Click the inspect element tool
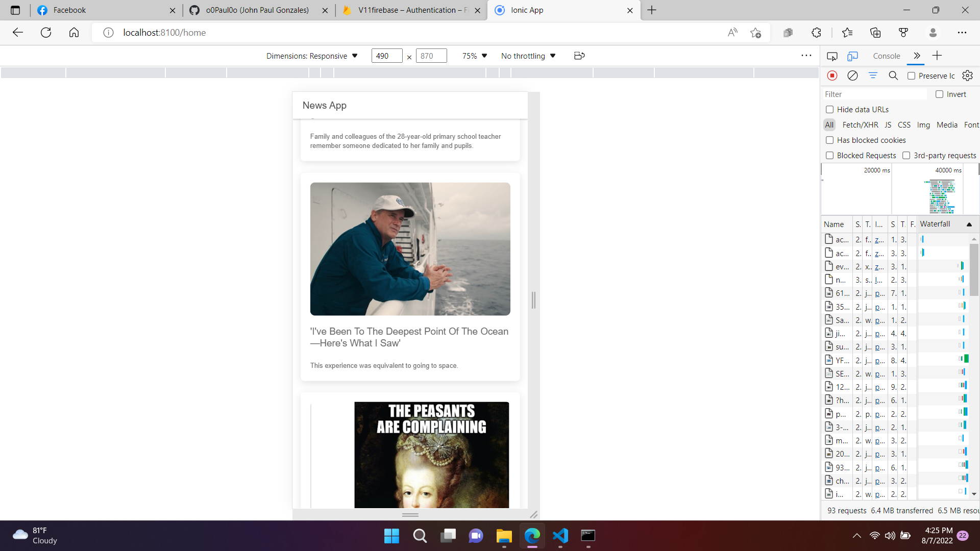The width and height of the screenshot is (980, 551). [x=832, y=56]
